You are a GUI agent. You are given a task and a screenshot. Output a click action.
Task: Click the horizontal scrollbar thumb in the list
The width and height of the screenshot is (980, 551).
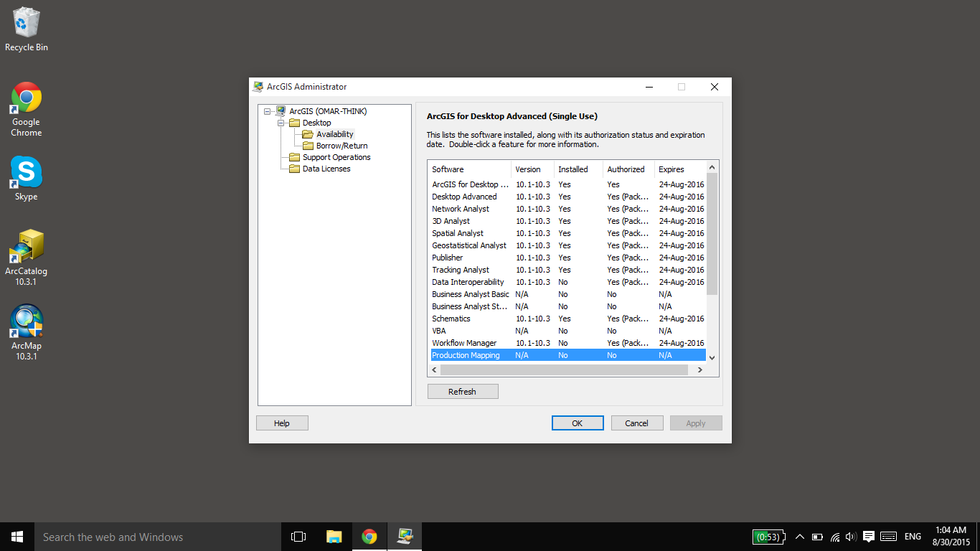pos(563,369)
